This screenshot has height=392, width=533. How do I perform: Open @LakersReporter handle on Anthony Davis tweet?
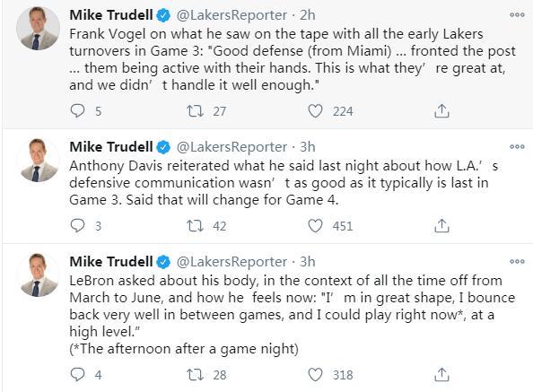click(232, 147)
